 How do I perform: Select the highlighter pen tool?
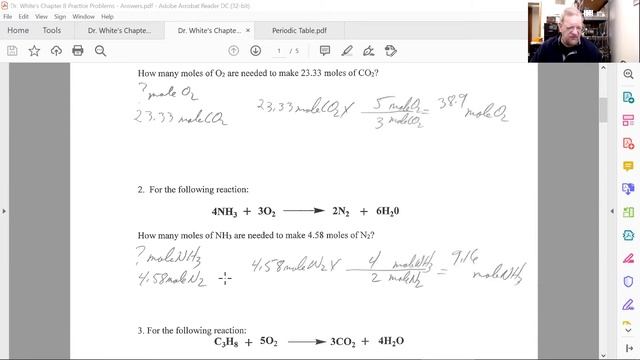tap(347, 51)
